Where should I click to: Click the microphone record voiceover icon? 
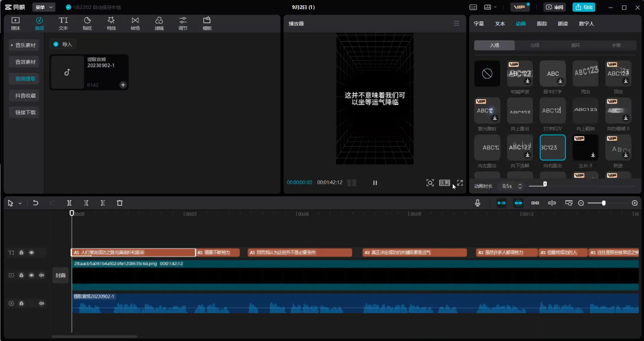[478, 203]
